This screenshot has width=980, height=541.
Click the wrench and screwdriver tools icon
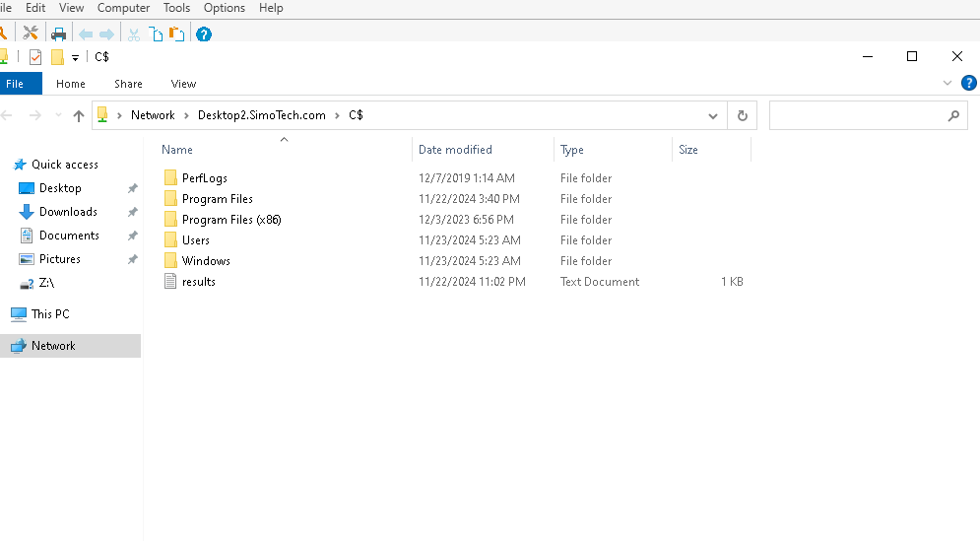(31, 34)
